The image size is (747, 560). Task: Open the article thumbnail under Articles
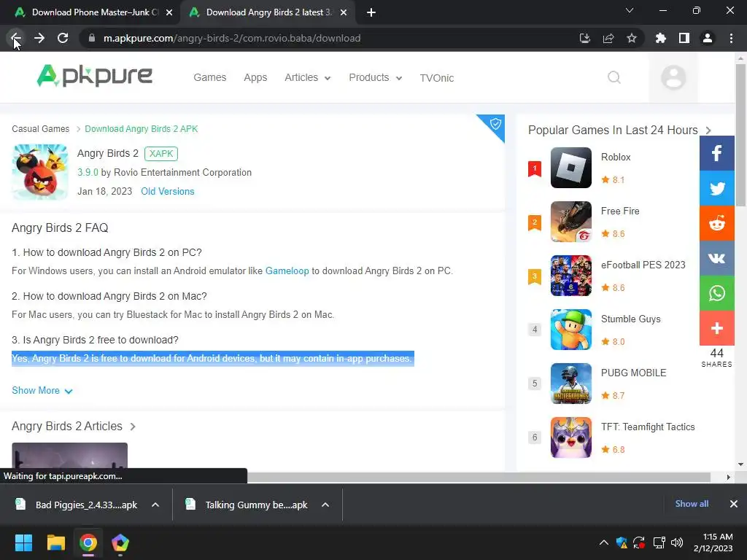69,456
